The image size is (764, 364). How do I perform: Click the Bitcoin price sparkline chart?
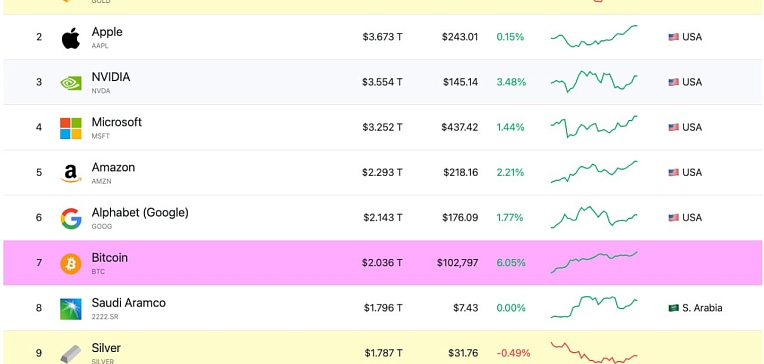coord(594,262)
